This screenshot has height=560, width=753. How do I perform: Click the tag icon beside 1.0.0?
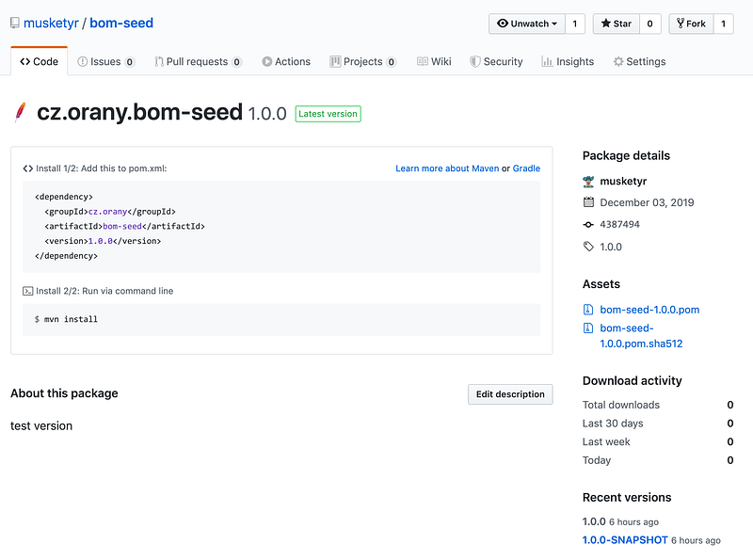coord(588,247)
